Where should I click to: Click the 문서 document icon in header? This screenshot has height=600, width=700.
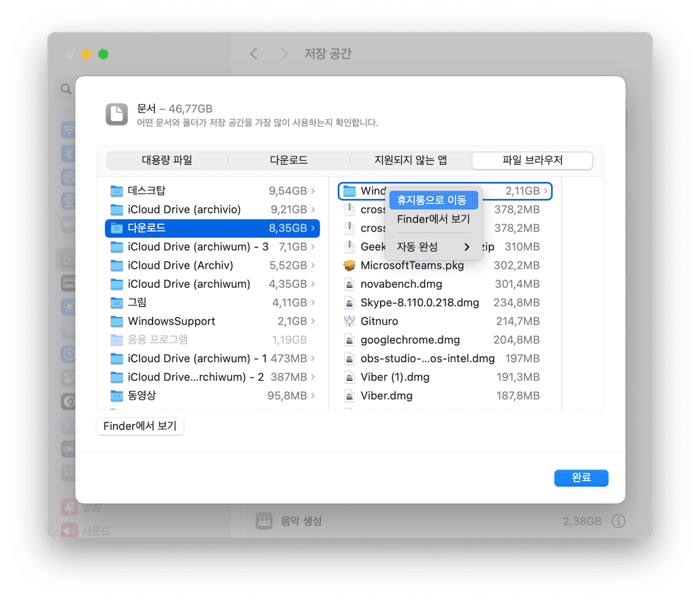click(x=117, y=114)
